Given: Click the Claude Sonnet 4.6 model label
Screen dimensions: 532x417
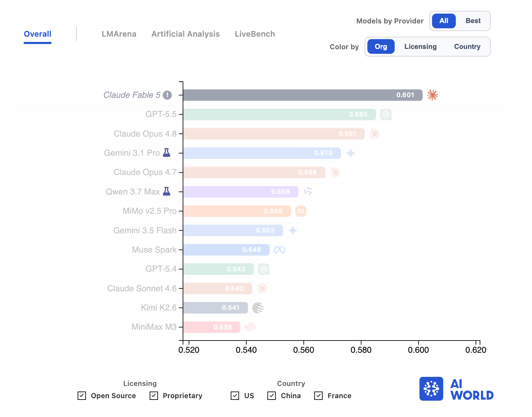Looking at the screenshot, I should pos(142,288).
